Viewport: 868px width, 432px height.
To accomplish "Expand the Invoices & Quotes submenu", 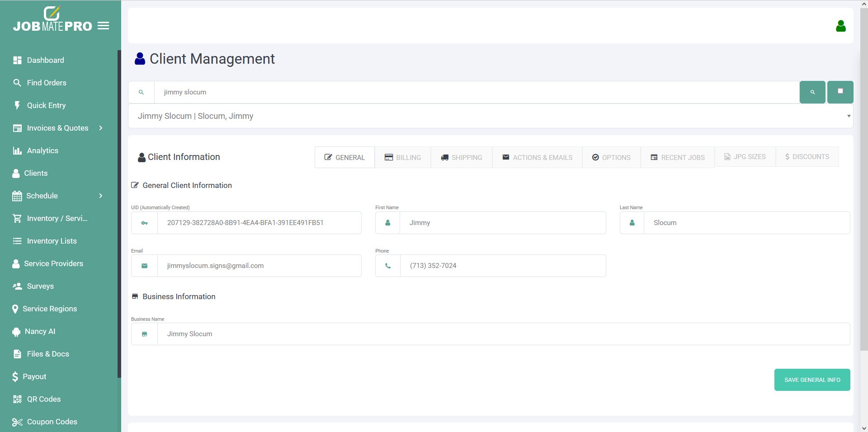I will coord(100,128).
